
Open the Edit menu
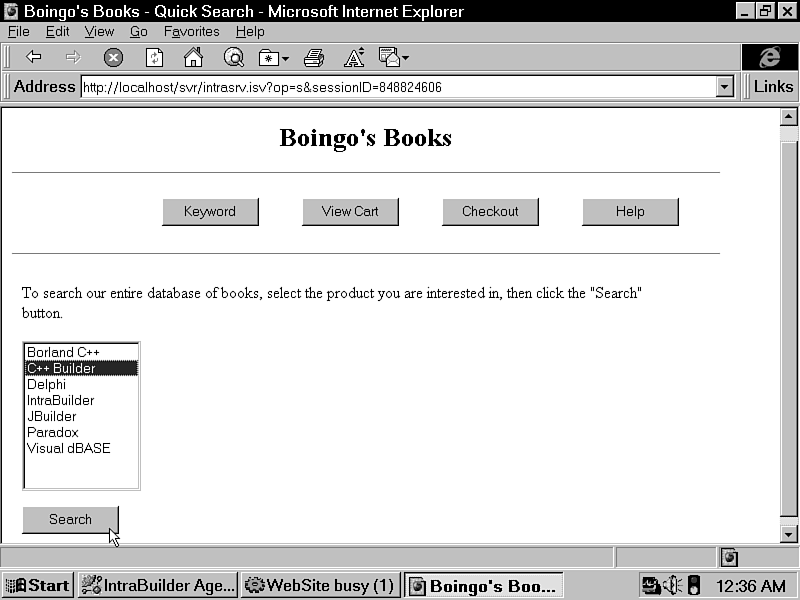tap(57, 32)
